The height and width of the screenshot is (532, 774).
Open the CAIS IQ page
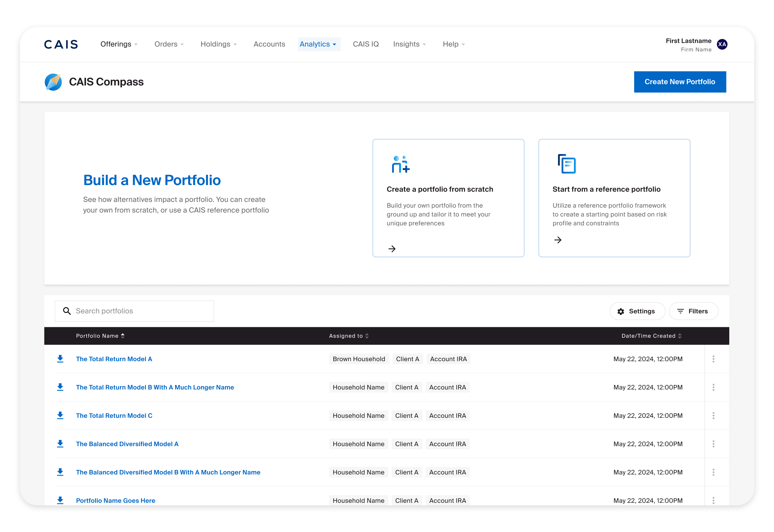366,44
